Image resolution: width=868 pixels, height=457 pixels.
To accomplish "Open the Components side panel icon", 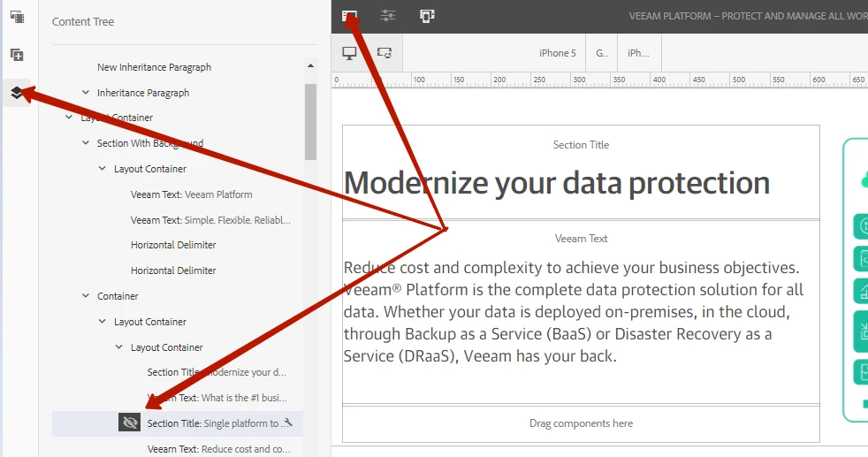I will coord(17,55).
